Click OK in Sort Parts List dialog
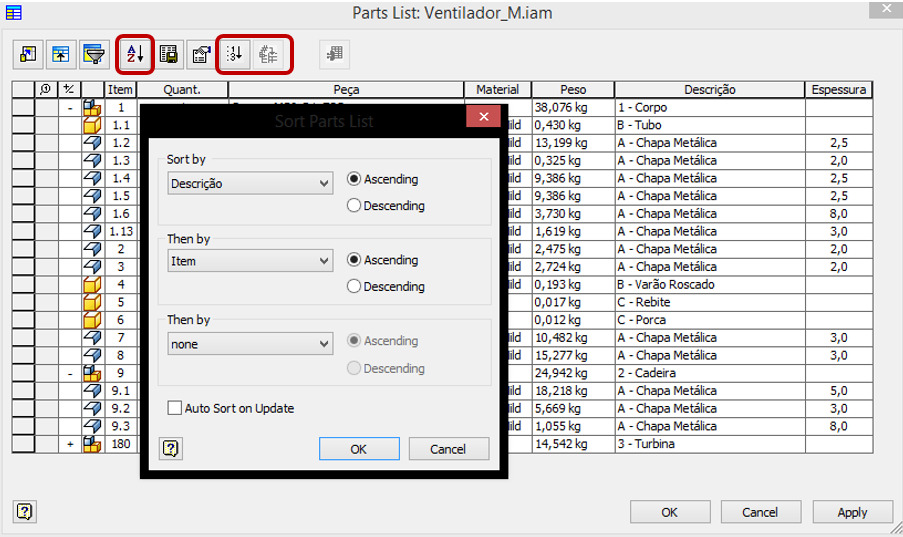Image resolution: width=903 pixels, height=537 pixels. pos(359,449)
